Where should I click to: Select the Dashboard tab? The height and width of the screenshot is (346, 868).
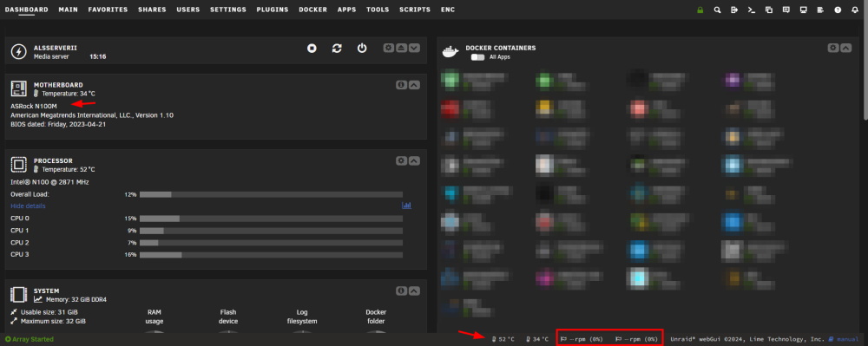pyautogui.click(x=27, y=10)
